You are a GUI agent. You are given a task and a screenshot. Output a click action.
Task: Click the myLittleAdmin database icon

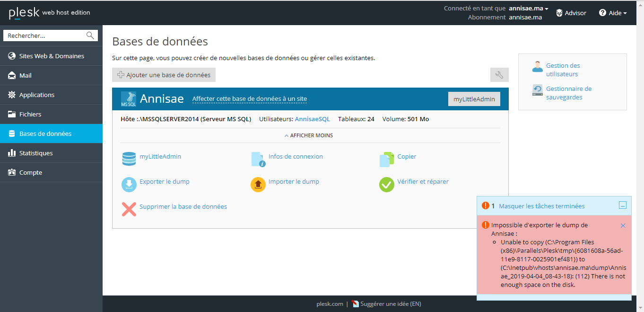[x=129, y=159]
